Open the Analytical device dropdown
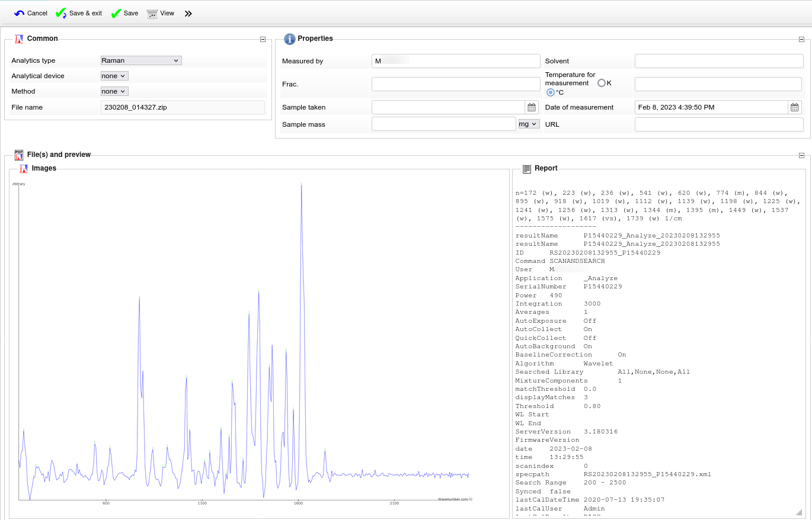The width and height of the screenshot is (812, 520). pyautogui.click(x=114, y=76)
